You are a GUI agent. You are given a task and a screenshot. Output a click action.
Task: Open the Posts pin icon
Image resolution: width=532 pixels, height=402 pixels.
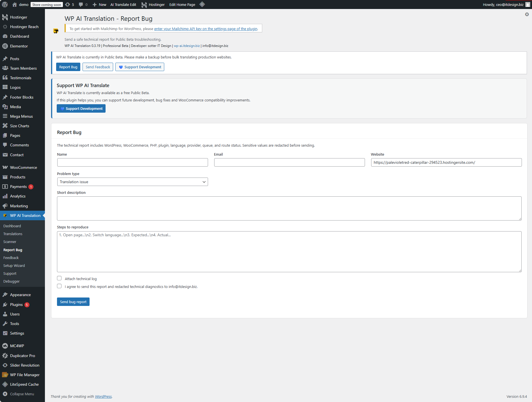click(x=5, y=59)
